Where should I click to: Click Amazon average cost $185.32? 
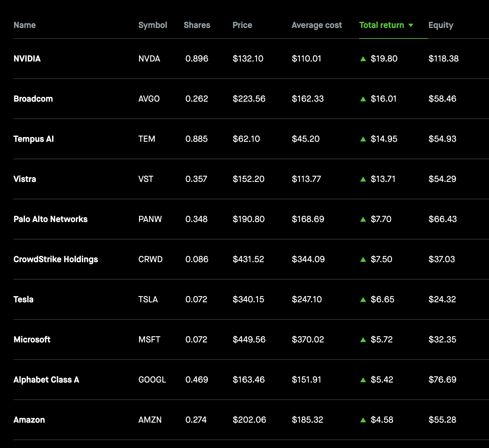tap(308, 420)
